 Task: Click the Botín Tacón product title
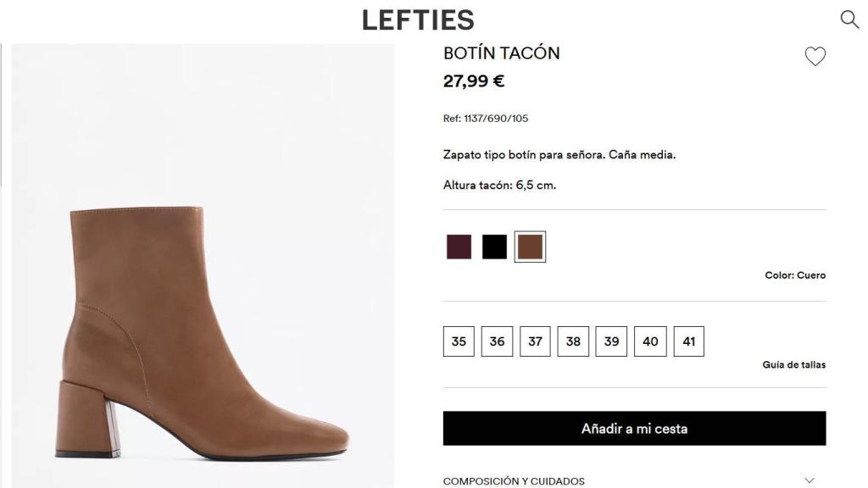coord(501,53)
